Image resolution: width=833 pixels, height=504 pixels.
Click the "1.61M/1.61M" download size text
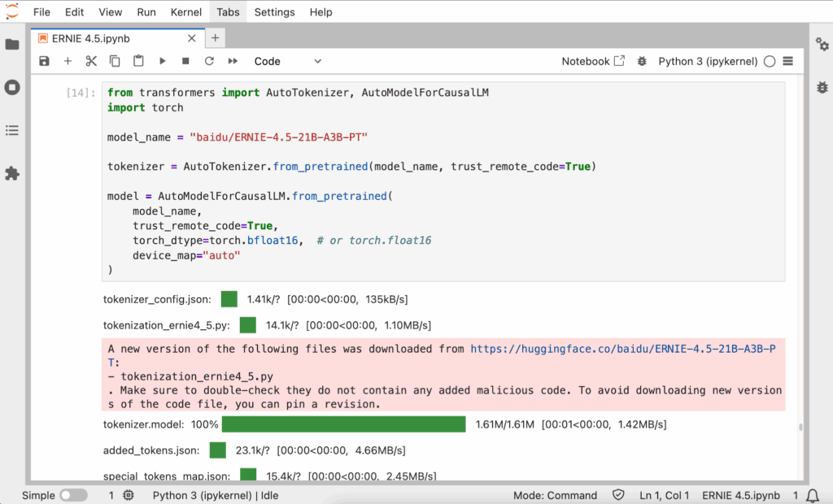click(504, 424)
